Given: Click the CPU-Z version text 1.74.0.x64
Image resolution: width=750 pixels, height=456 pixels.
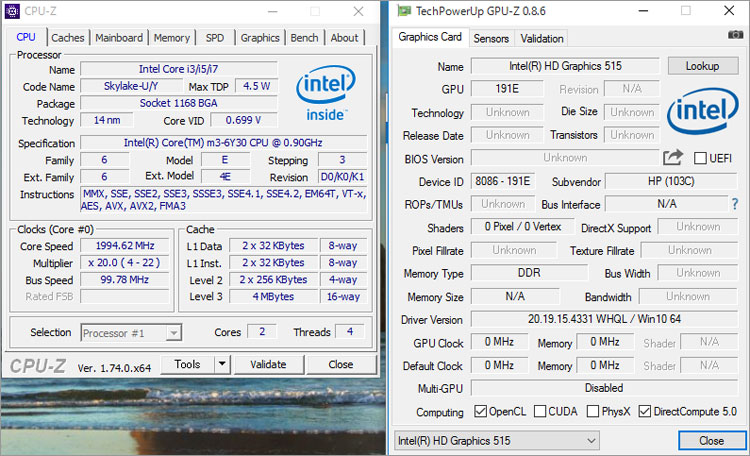Looking at the screenshot, I should pyautogui.click(x=114, y=368).
